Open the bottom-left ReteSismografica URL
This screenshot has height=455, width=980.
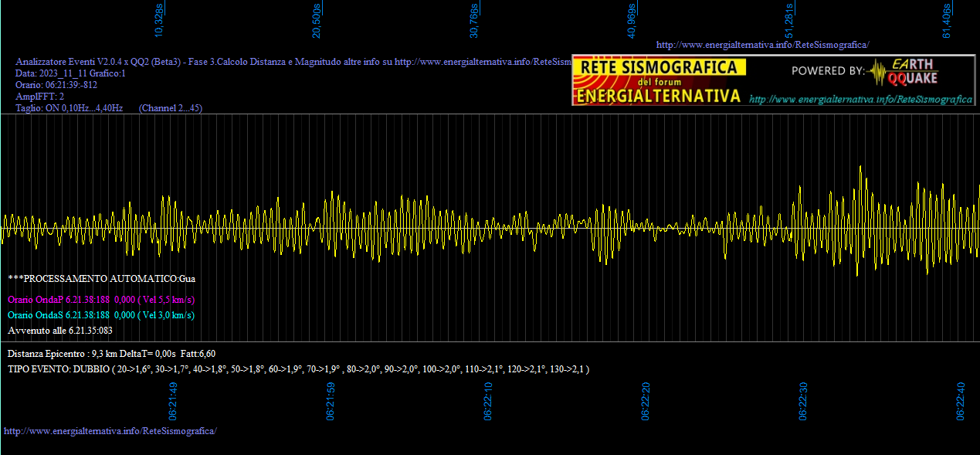[x=110, y=430]
